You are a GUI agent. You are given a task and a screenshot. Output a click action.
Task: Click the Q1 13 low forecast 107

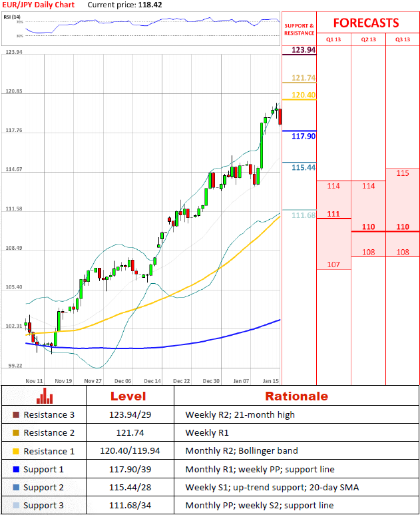[x=333, y=264]
